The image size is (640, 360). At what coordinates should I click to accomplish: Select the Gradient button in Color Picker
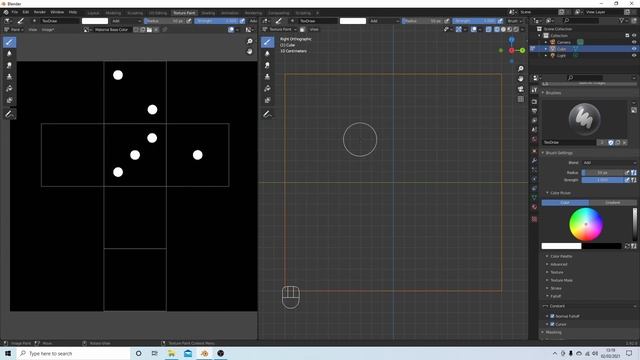tap(613, 203)
